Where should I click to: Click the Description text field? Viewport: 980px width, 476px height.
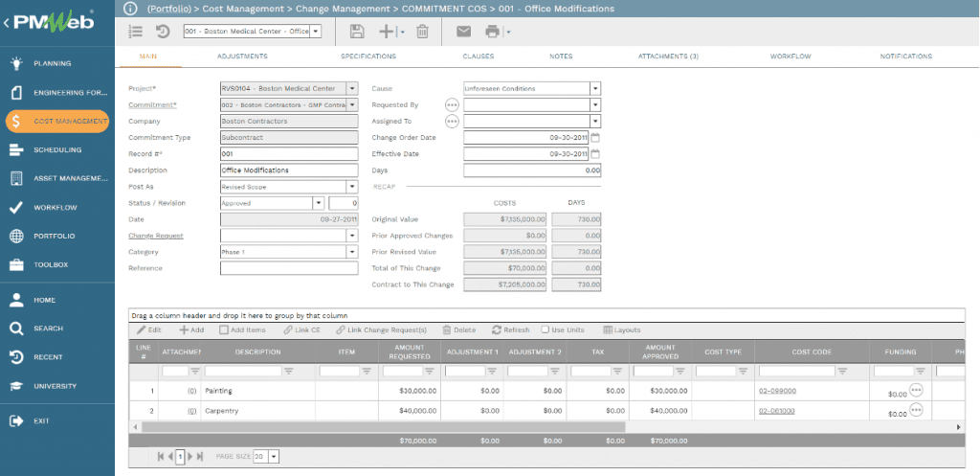(x=289, y=170)
